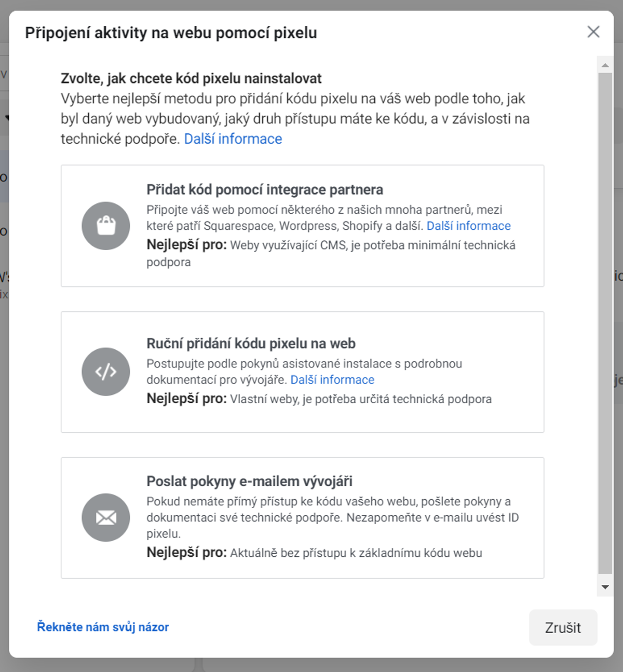Click the shopping bag partner integration icon
Image resolution: width=623 pixels, height=672 pixels.
pyautogui.click(x=106, y=226)
